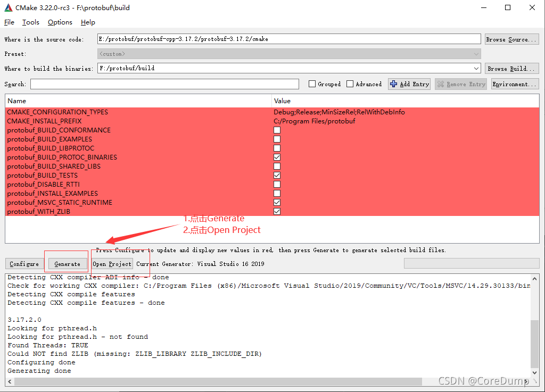
Task: Enable the Grouped checkbox
Action: (x=312, y=84)
